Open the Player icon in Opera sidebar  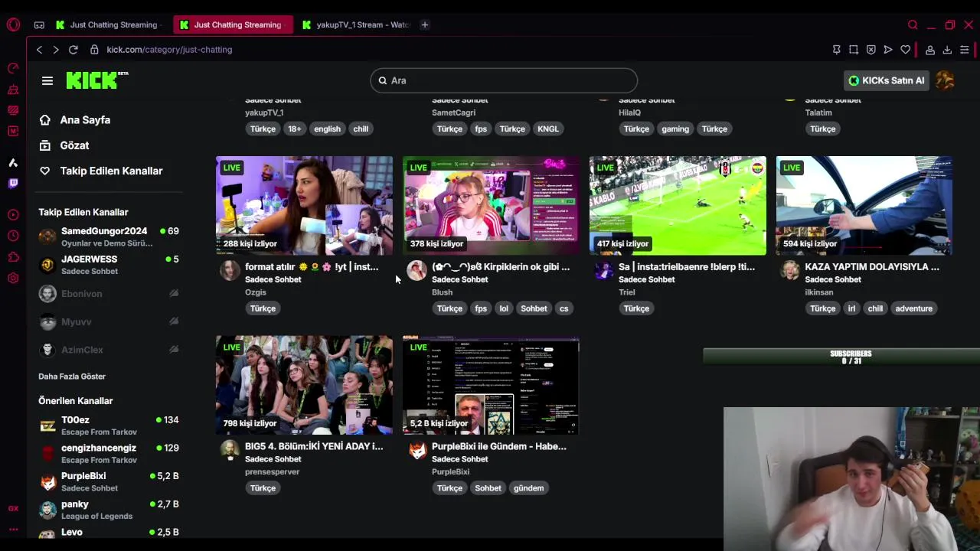tap(13, 215)
